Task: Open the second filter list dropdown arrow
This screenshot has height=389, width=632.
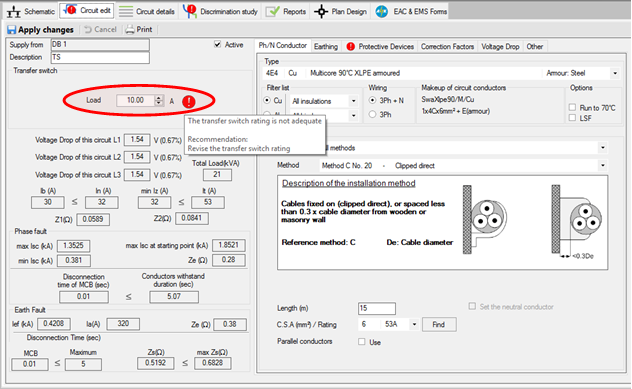Action: tap(353, 116)
